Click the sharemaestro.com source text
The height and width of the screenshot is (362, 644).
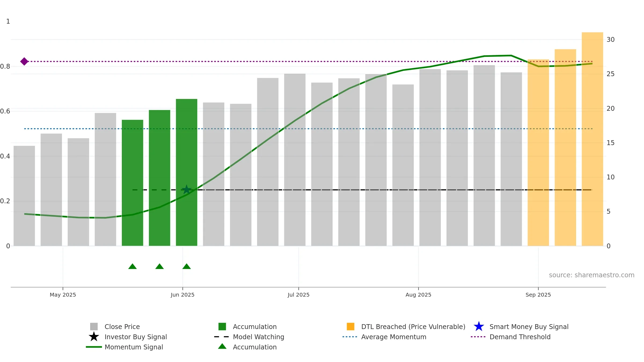592,275
